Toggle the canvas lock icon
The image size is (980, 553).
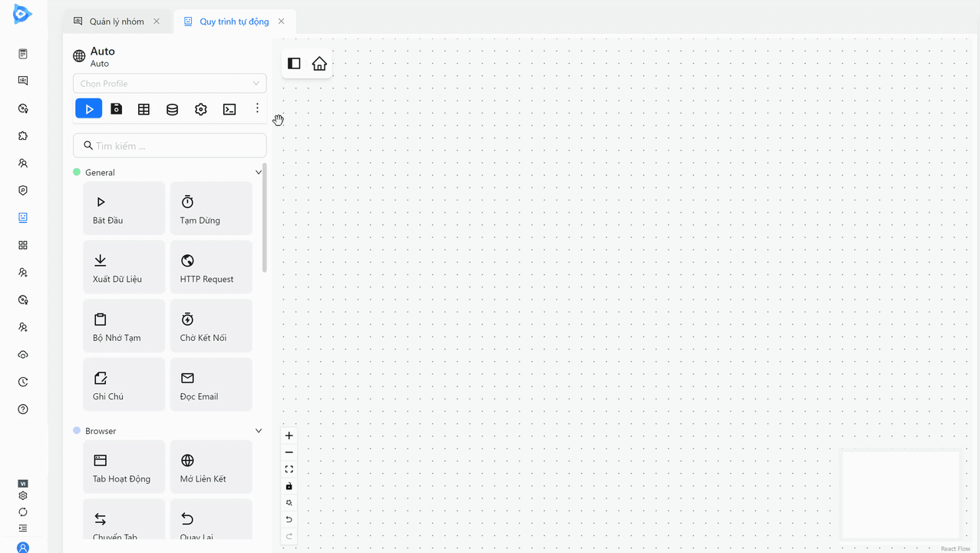point(289,485)
